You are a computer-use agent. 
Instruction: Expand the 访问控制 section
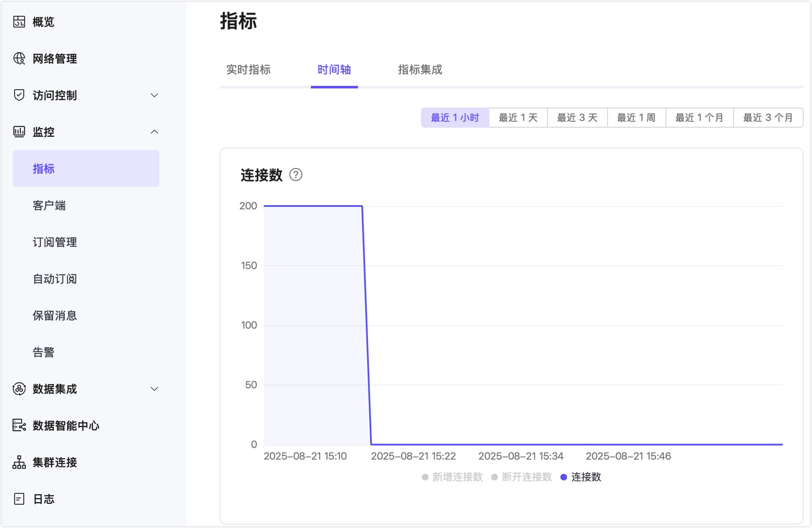[154, 95]
